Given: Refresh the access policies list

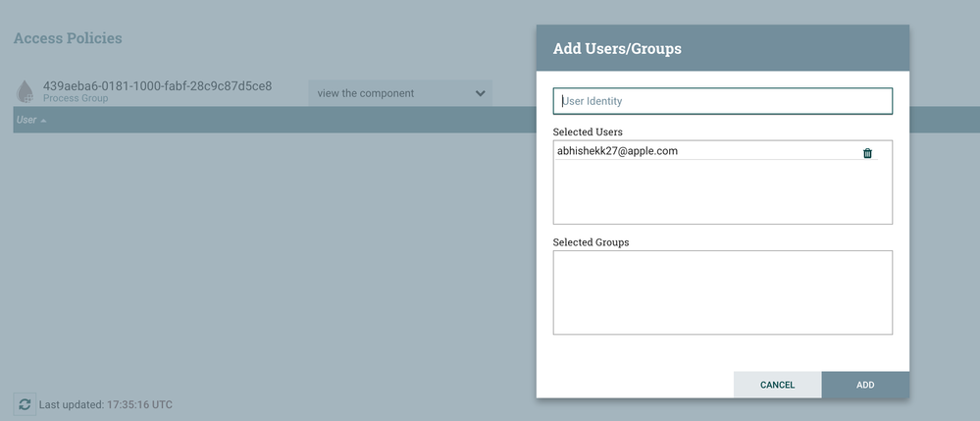Looking at the screenshot, I should (x=25, y=404).
